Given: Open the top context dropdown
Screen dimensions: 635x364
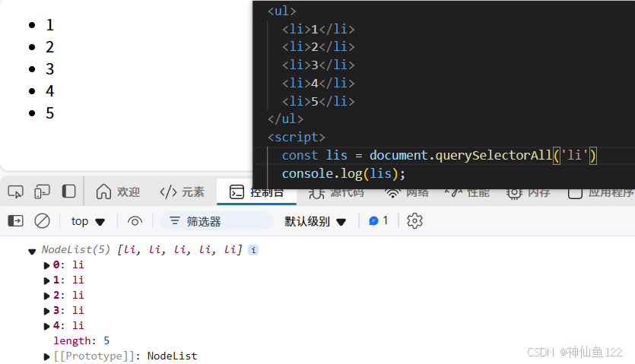Looking at the screenshot, I should [88, 221].
